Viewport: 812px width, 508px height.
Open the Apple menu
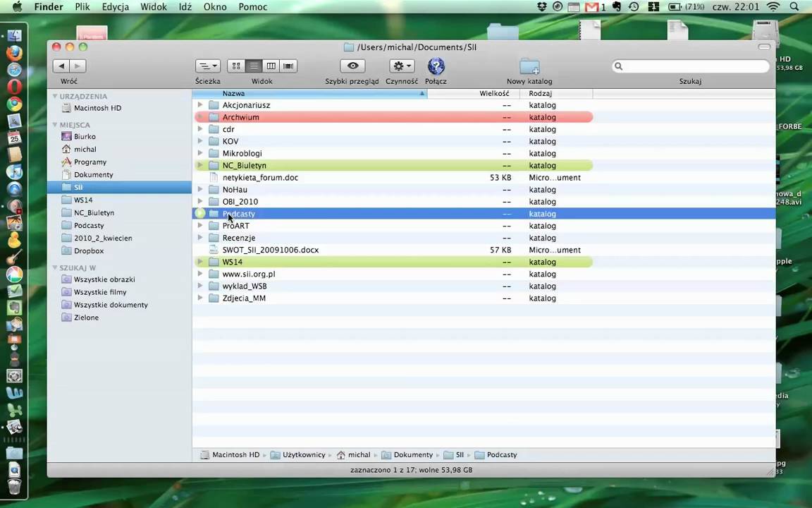[x=17, y=7]
